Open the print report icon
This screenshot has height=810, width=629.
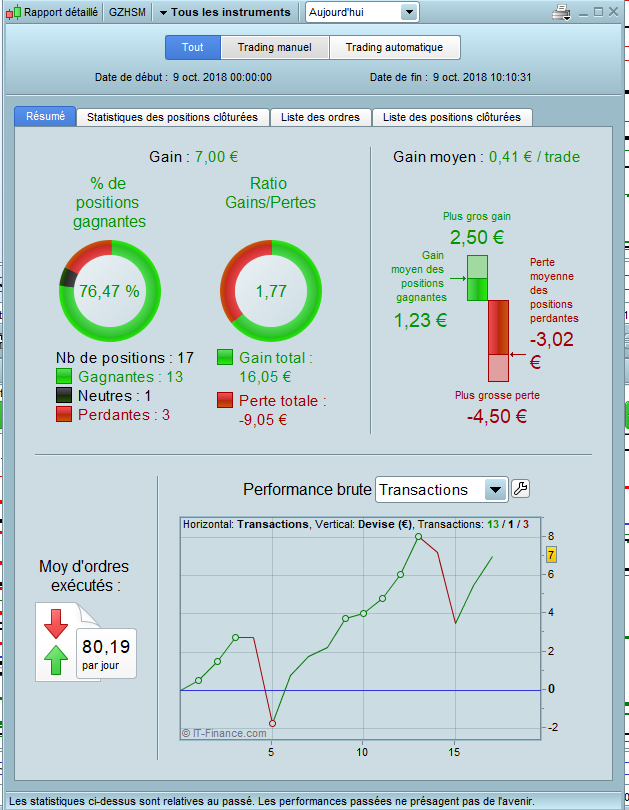pyautogui.click(x=561, y=12)
